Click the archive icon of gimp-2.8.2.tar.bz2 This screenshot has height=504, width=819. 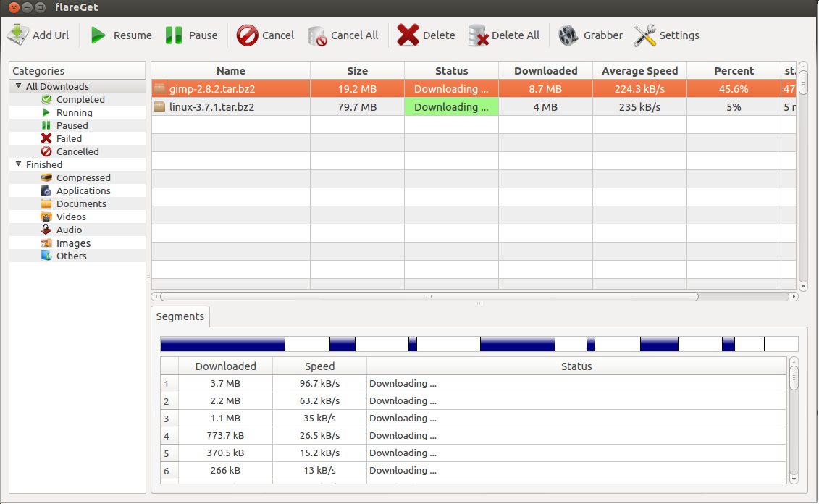pyautogui.click(x=159, y=88)
